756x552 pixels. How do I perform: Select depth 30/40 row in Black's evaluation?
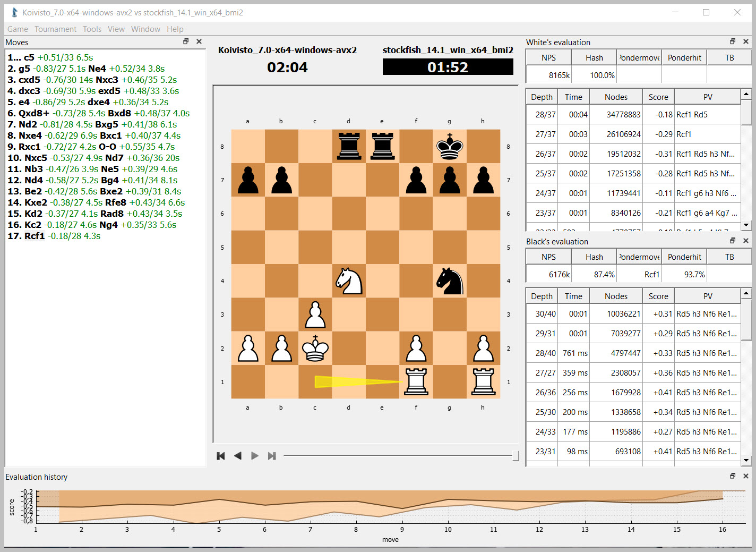click(x=633, y=313)
